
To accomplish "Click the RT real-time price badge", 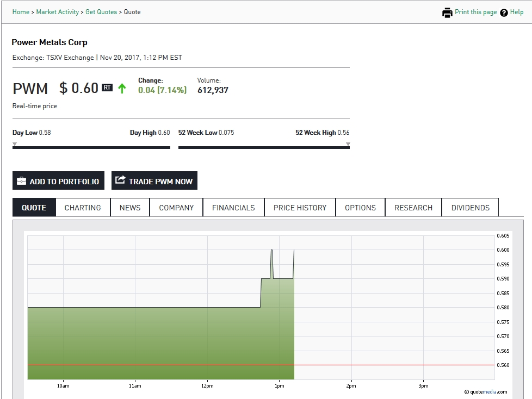I will 107,86.
